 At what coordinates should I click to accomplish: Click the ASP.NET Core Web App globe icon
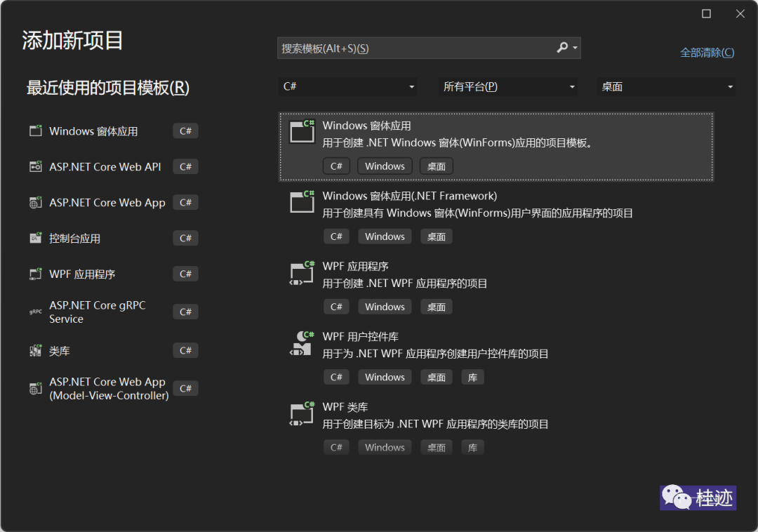(36, 202)
